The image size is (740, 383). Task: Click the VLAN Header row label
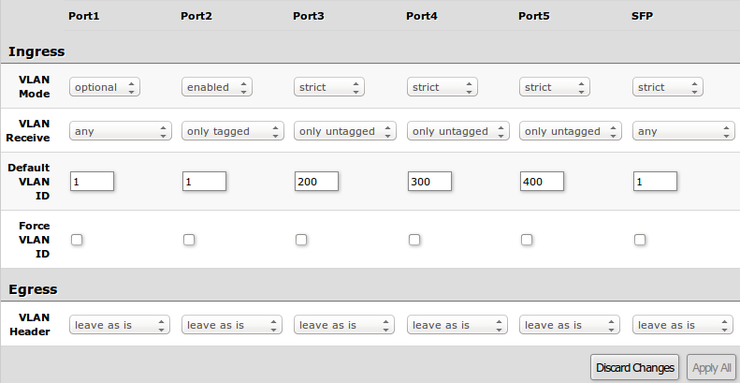30,325
